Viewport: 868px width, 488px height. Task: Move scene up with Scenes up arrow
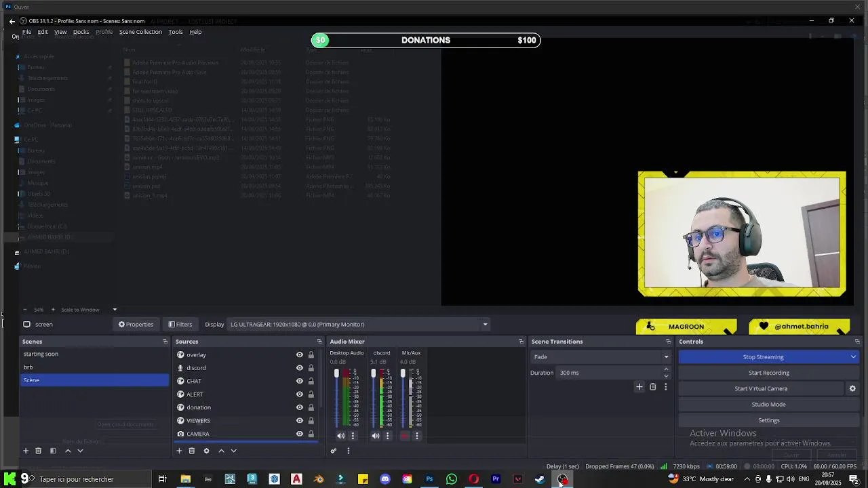pyautogui.click(x=68, y=451)
